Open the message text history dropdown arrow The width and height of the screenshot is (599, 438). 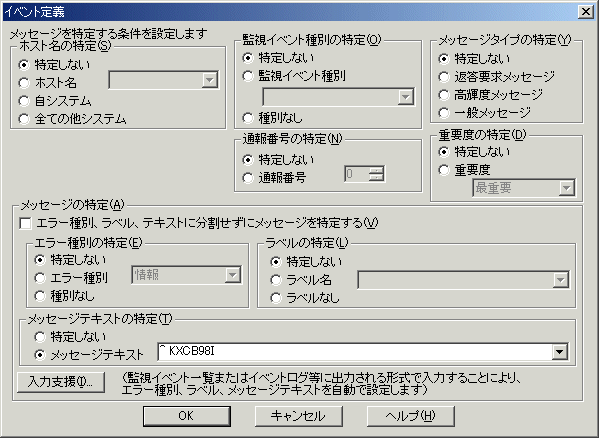(559, 352)
